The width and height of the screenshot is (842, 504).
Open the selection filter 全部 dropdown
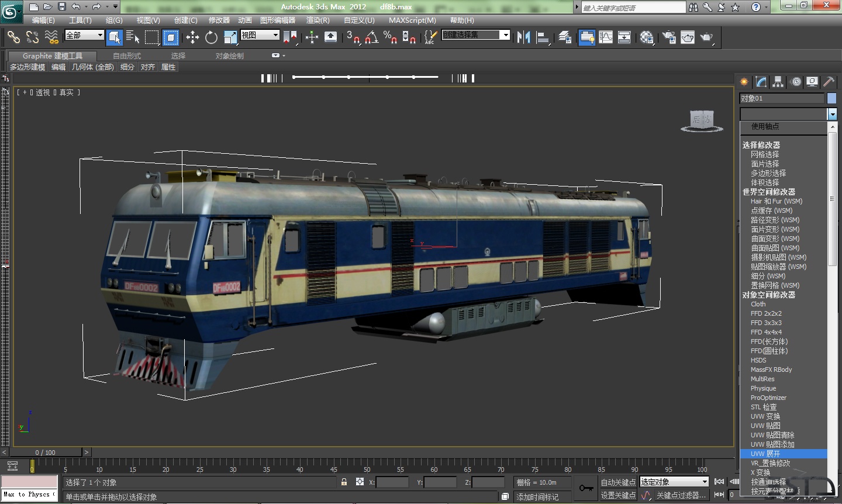pos(84,35)
